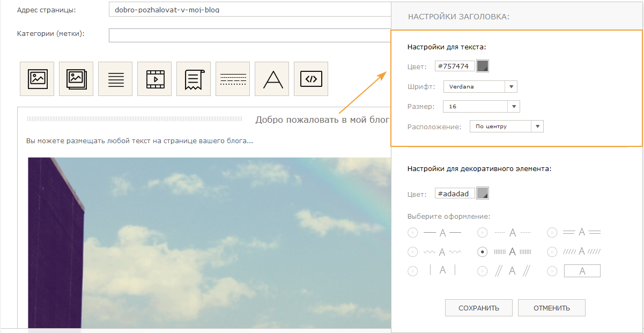Insert a text paragraph block
This screenshot has width=644, height=333.
point(115,79)
